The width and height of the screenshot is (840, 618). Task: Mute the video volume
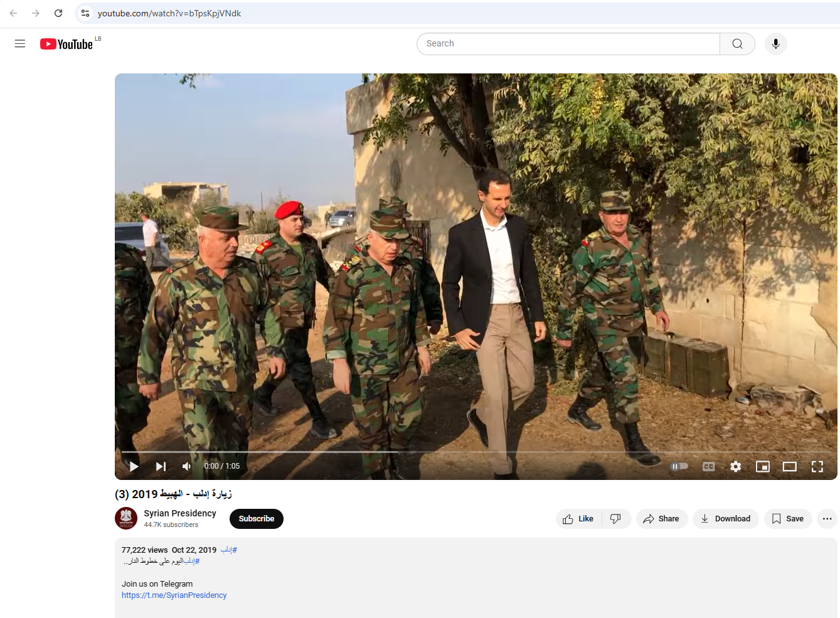(186, 466)
